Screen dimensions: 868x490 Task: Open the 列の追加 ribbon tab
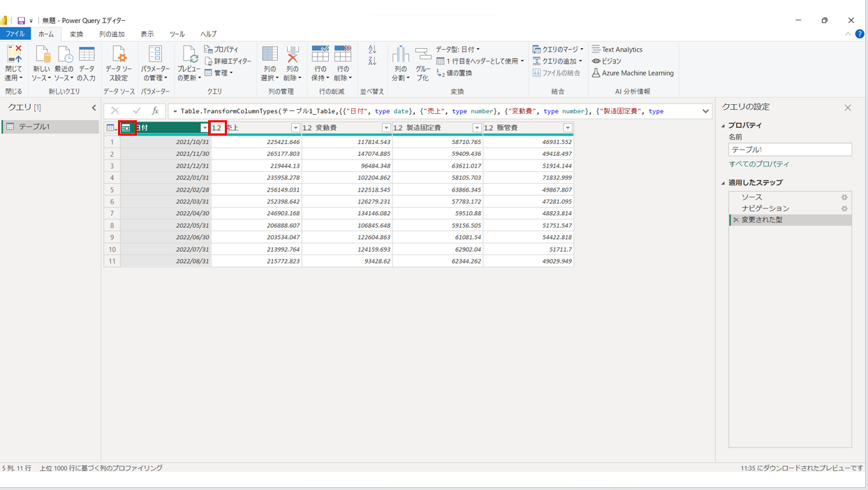[x=112, y=34]
